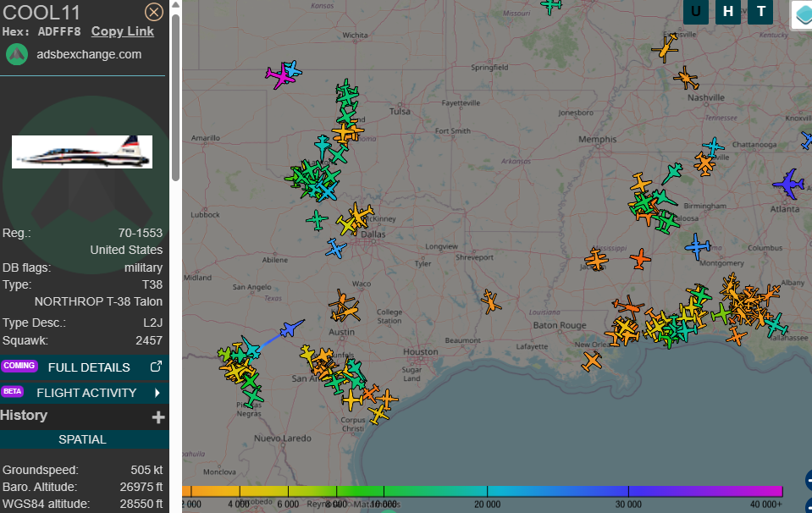Select the orange aircraft north of Nashville
This screenshot has height=513, width=812.
click(686, 78)
